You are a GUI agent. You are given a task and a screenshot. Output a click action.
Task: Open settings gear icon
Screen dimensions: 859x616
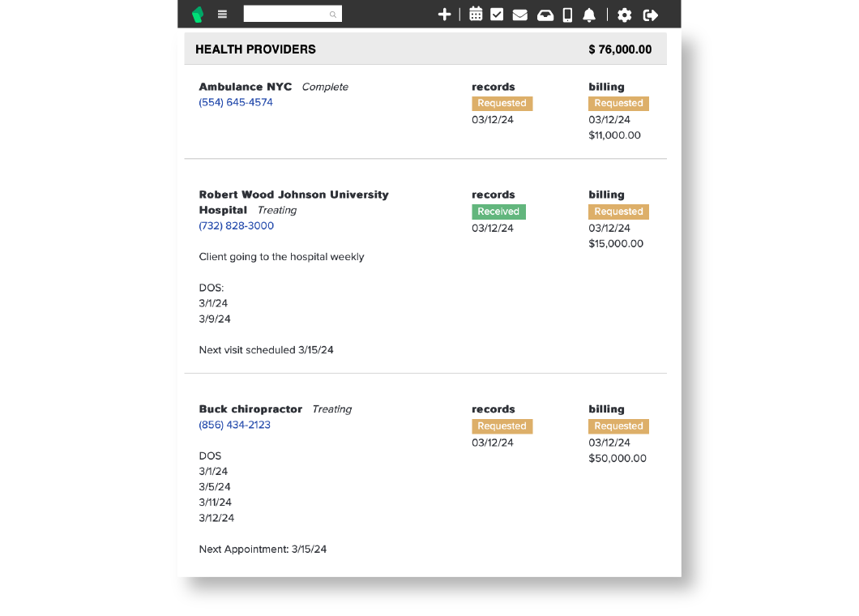coord(624,15)
